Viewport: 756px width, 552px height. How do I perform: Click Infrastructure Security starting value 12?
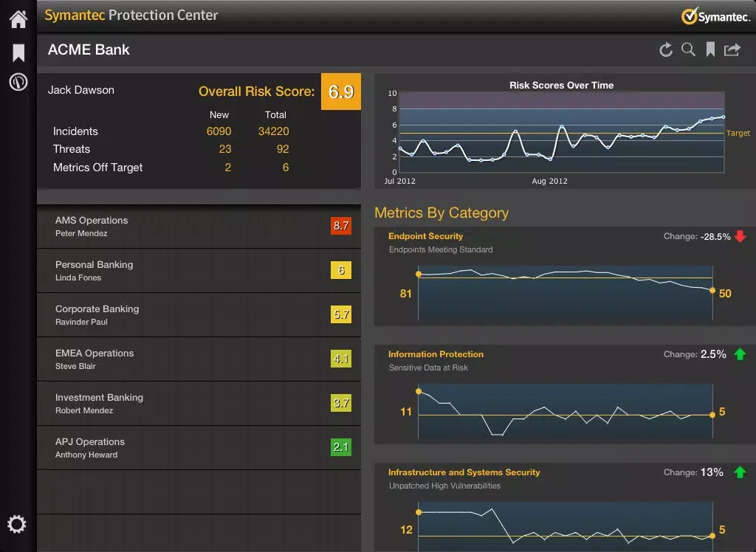[407, 530]
